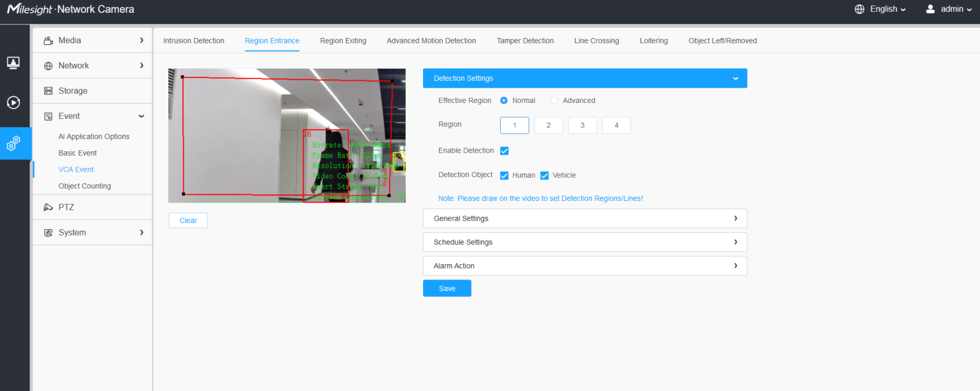
Task: Click the language globe icon
Action: 859,9
